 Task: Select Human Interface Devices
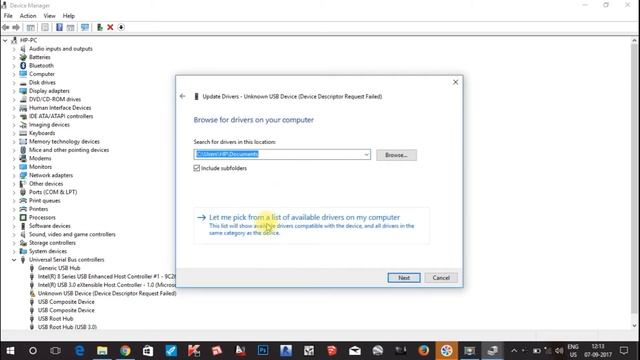click(60, 108)
